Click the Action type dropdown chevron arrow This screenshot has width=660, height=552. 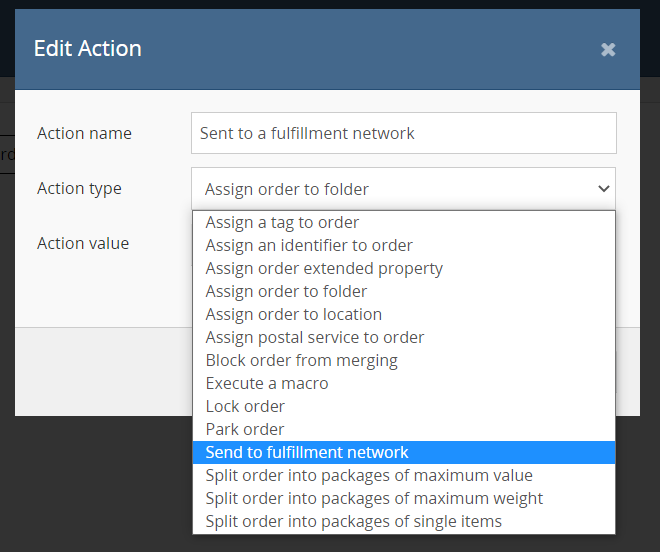tap(603, 188)
